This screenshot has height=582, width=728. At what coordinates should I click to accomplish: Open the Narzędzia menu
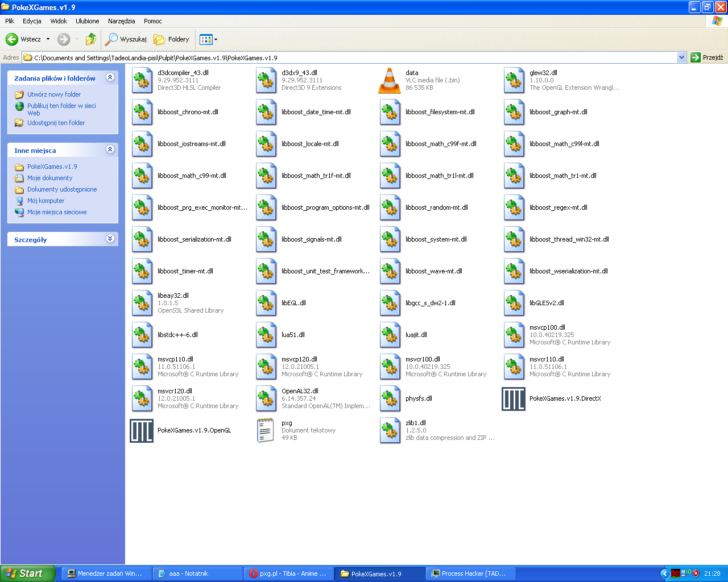pyautogui.click(x=122, y=21)
